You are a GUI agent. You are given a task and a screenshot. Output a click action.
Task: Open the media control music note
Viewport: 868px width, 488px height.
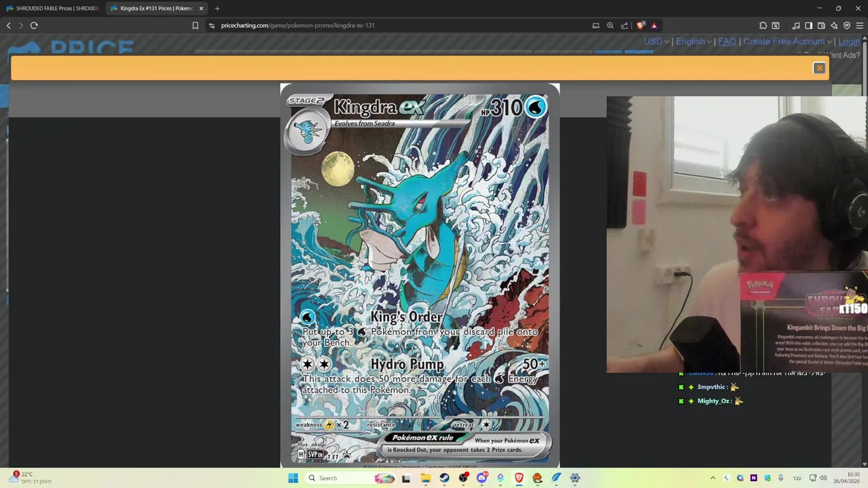pyautogui.click(x=796, y=26)
